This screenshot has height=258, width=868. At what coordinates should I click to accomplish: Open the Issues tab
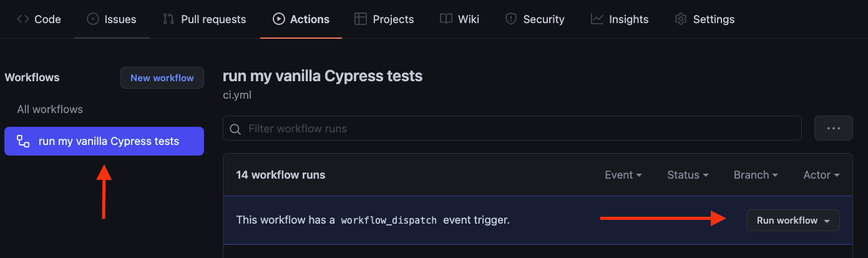[x=112, y=19]
